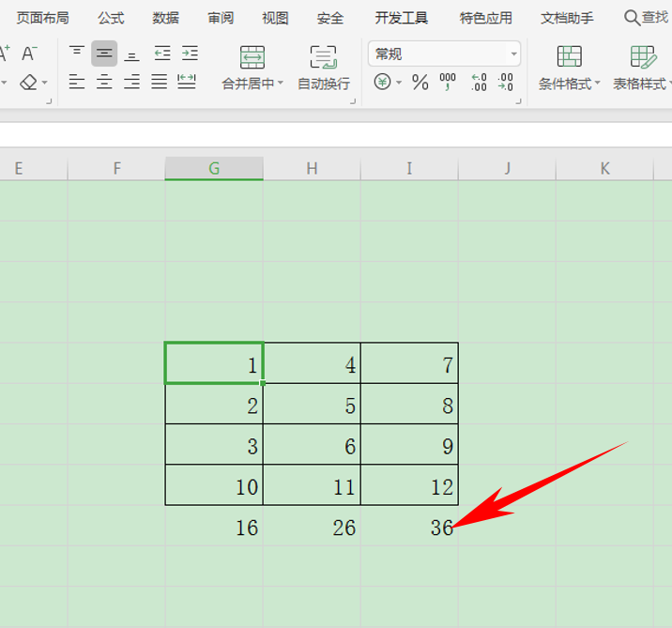Center text horizontally
The height and width of the screenshot is (628, 672).
[x=104, y=82]
